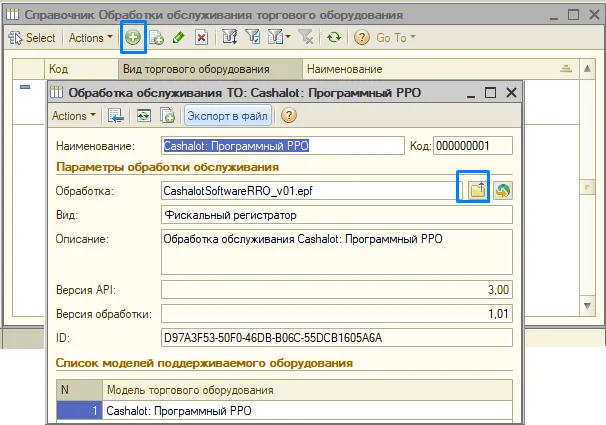Viewport: 606px width, 425px height.
Task: Open the filter history dropdown icon
Action: tap(279, 37)
